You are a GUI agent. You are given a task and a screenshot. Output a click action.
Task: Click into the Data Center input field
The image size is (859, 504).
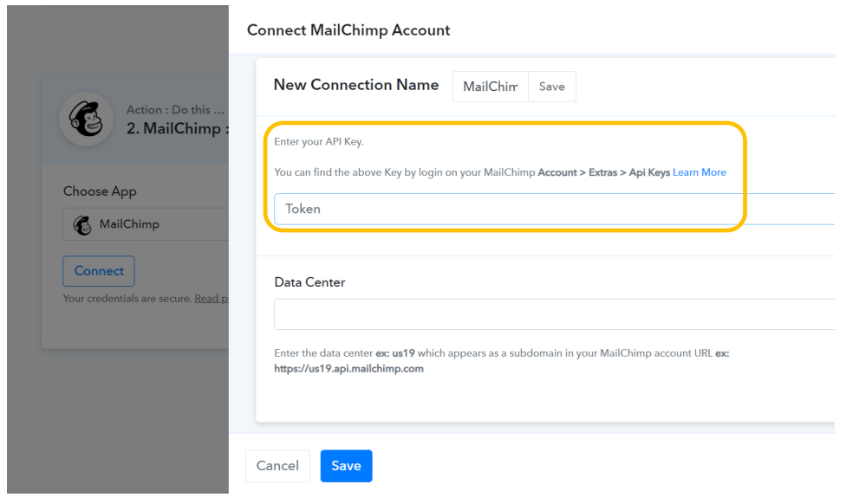555,314
